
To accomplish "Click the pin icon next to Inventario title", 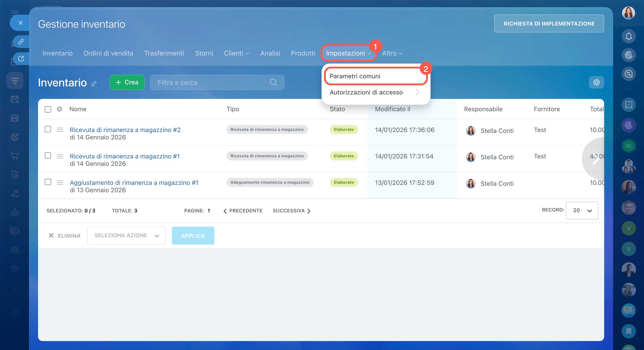I will pos(94,83).
